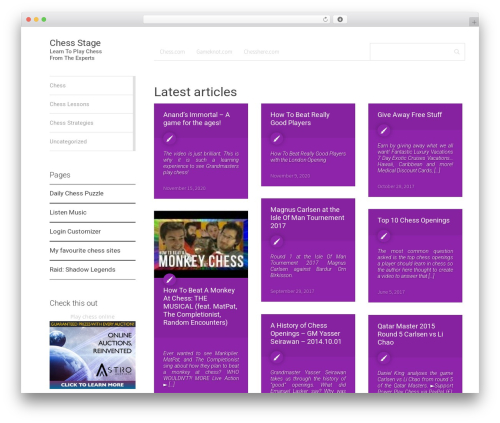Open article Anand's Immortal – A game for the ages
Image resolution: width=500 pixels, height=423 pixels.
pos(196,119)
